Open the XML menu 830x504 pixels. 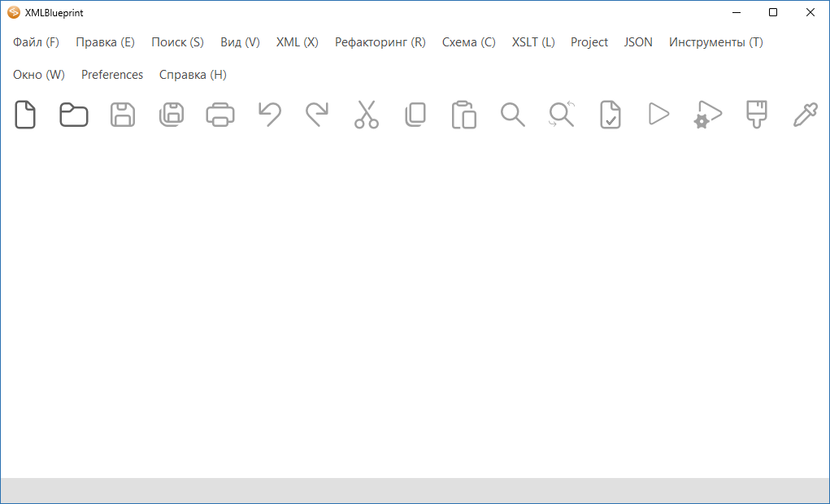coord(297,41)
